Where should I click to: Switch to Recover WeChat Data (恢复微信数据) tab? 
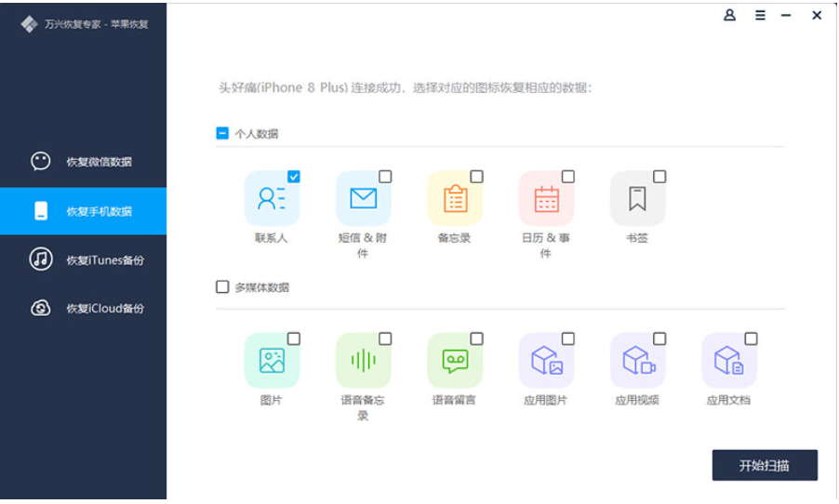point(84,162)
